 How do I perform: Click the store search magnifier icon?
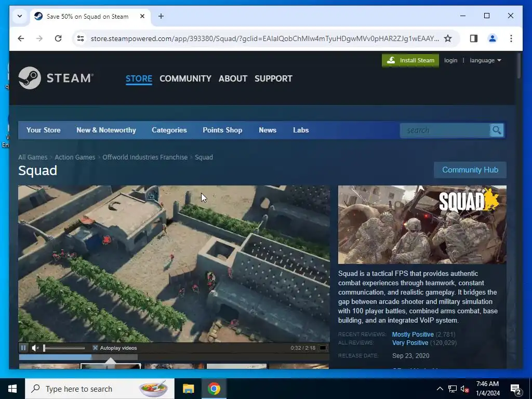(497, 130)
